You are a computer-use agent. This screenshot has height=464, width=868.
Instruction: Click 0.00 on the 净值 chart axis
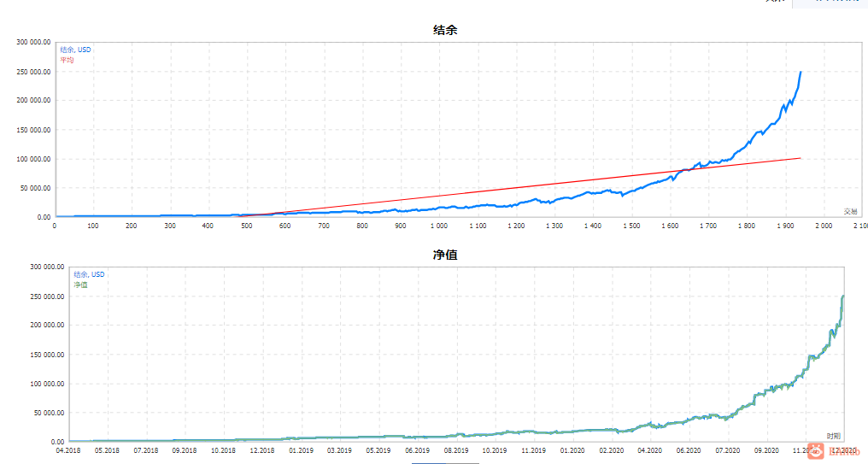57,442
